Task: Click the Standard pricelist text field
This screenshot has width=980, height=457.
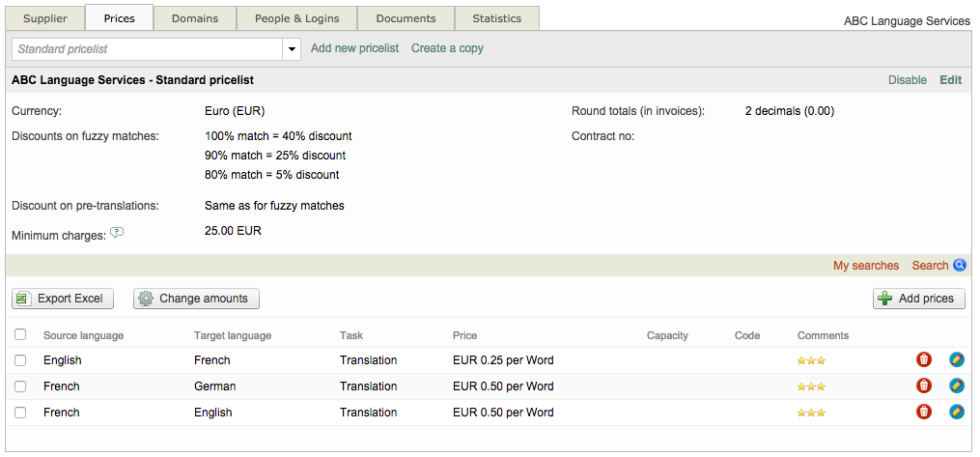Action: click(x=147, y=48)
